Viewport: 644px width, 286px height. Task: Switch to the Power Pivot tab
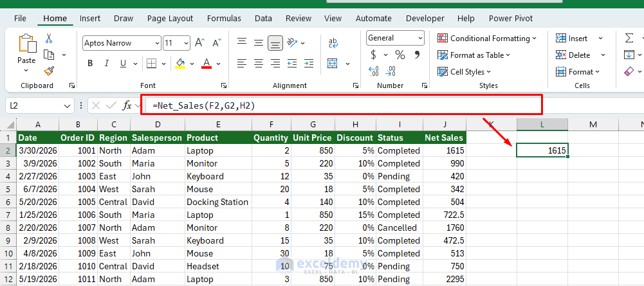coord(511,19)
